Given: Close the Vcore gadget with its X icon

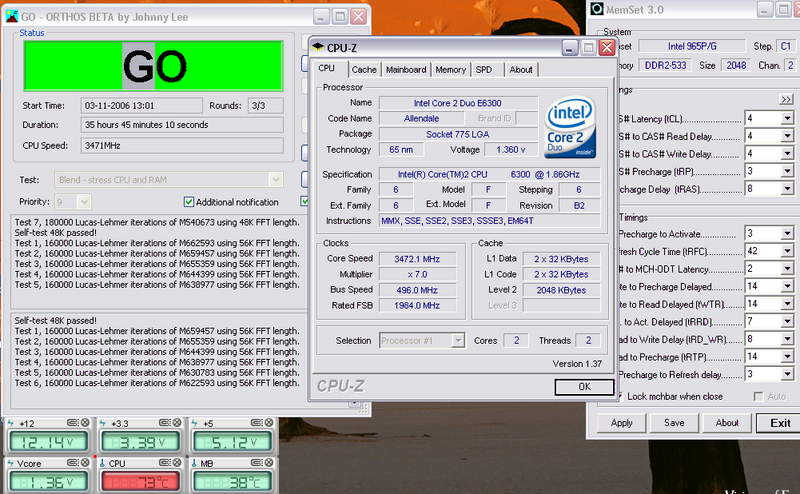Looking at the screenshot, I should pos(85,462).
